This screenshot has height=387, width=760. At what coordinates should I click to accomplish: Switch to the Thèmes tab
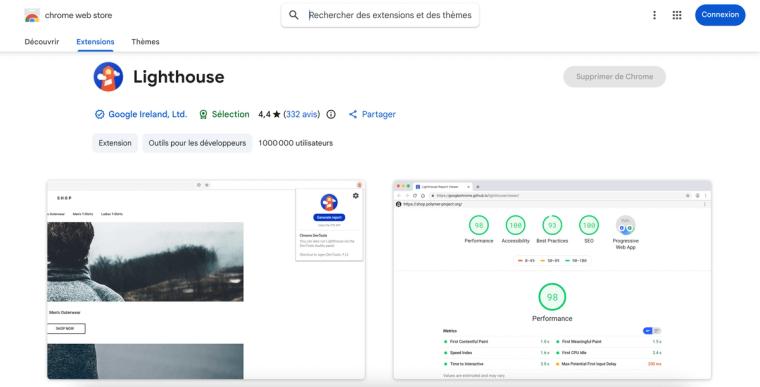coord(145,42)
